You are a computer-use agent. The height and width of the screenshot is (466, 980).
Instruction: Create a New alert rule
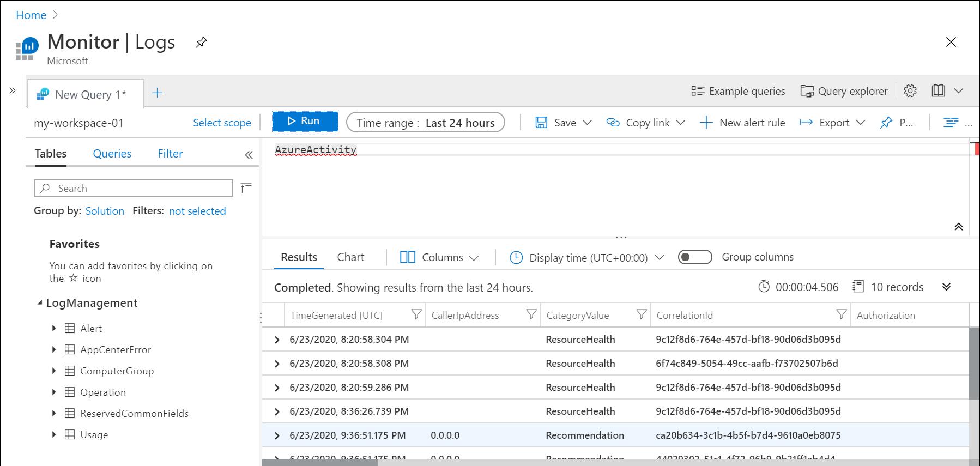pyautogui.click(x=742, y=123)
